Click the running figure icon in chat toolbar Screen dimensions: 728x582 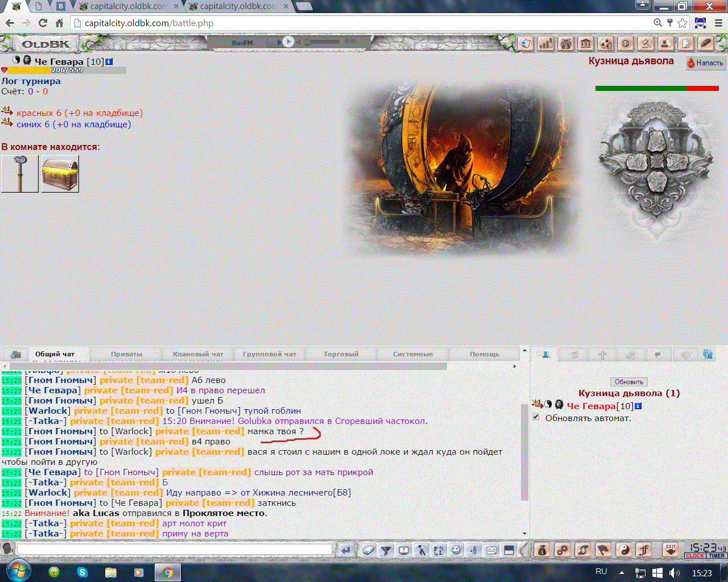pos(421,550)
